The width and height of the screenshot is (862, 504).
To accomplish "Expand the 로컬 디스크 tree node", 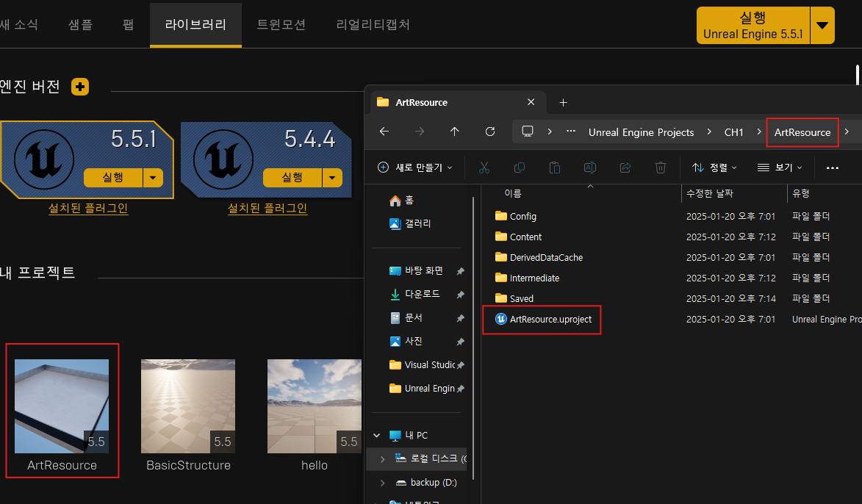I will click(383, 459).
